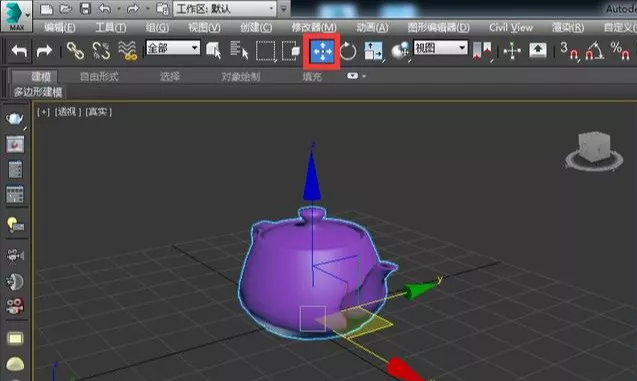This screenshot has width=637, height=381.
Task: Expand the 多边形建模 panel
Action: point(38,93)
